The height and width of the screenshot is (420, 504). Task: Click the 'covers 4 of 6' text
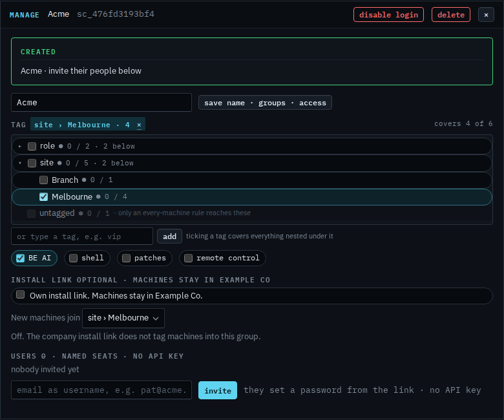point(463,123)
